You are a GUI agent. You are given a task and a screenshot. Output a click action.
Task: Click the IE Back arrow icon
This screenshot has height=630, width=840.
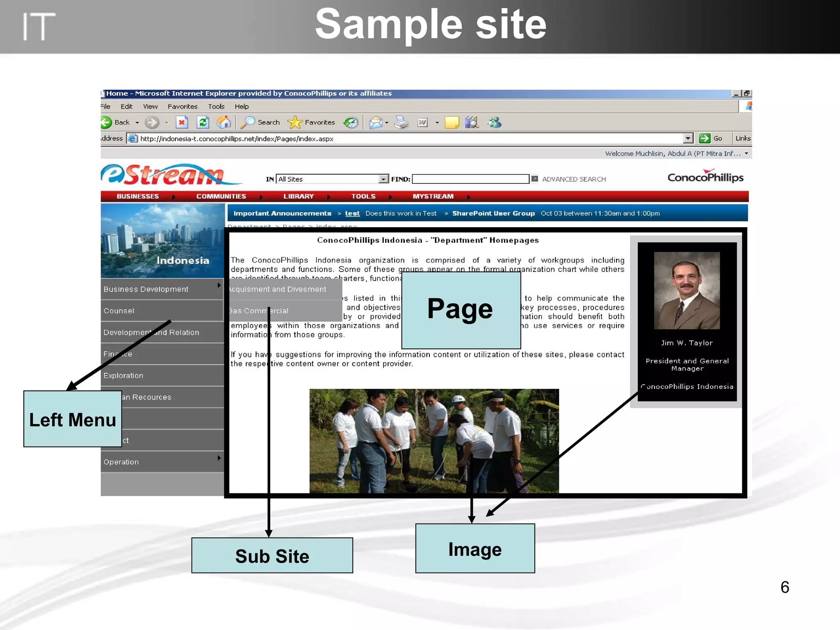point(106,122)
